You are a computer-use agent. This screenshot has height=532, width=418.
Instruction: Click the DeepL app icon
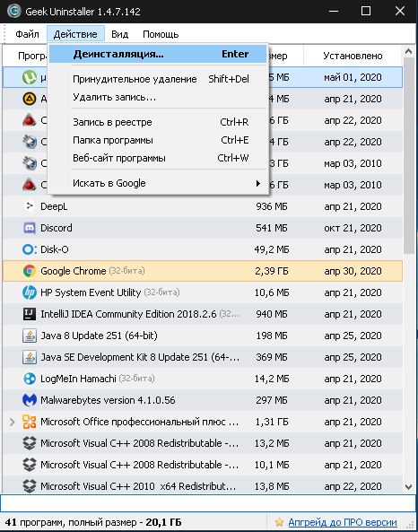click(x=30, y=206)
